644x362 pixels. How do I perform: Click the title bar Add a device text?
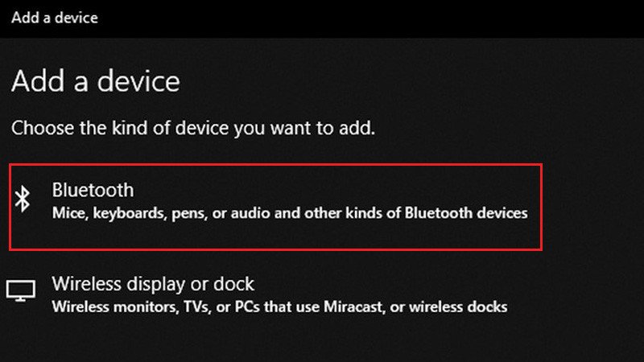(x=55, y=16)
